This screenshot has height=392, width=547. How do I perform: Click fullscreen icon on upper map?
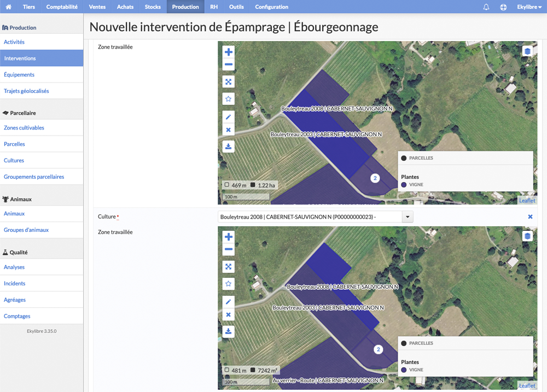pos(229,81)
